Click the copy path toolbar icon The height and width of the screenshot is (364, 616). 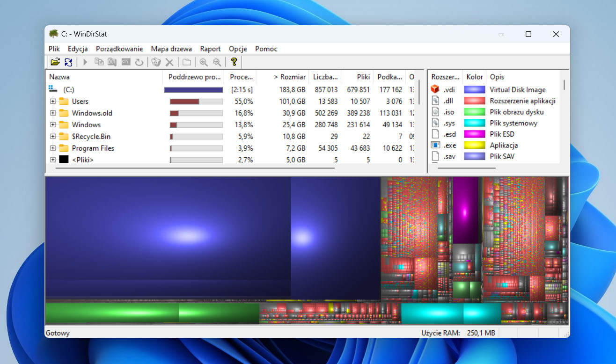(x=99, y=62)
